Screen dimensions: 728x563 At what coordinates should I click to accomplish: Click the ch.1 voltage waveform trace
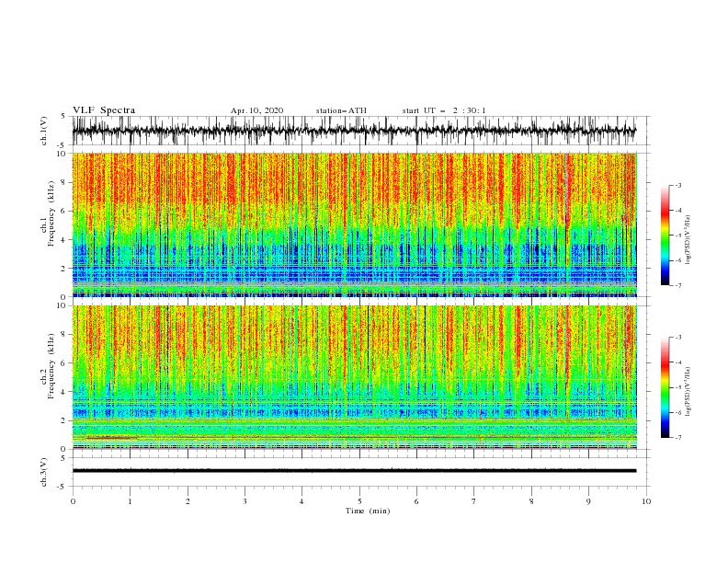click(354, 131)
